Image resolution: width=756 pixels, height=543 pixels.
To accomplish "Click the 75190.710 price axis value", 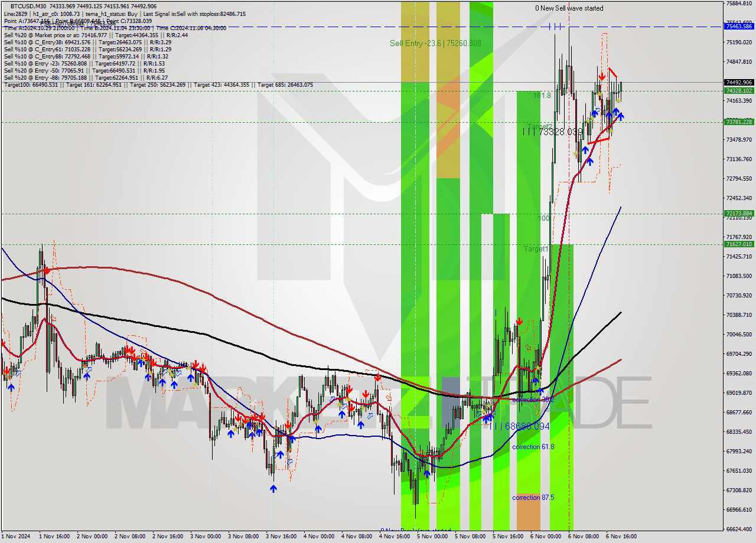I will [739, 42].
